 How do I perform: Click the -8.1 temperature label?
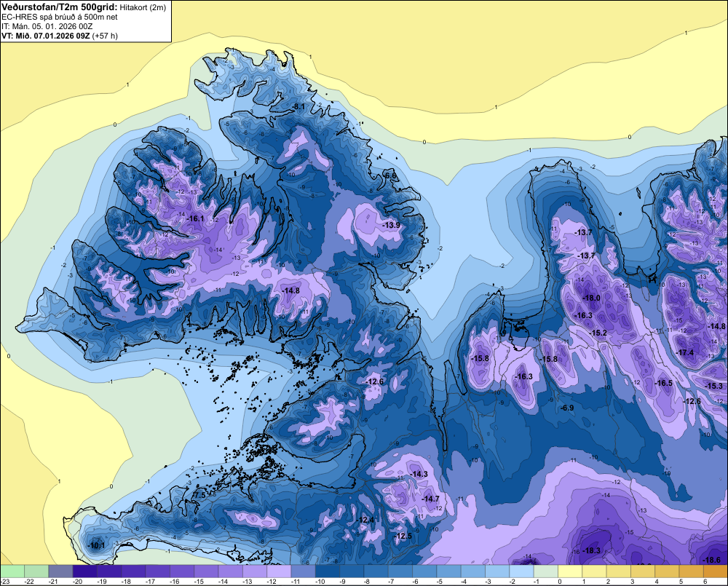point(298,107)
